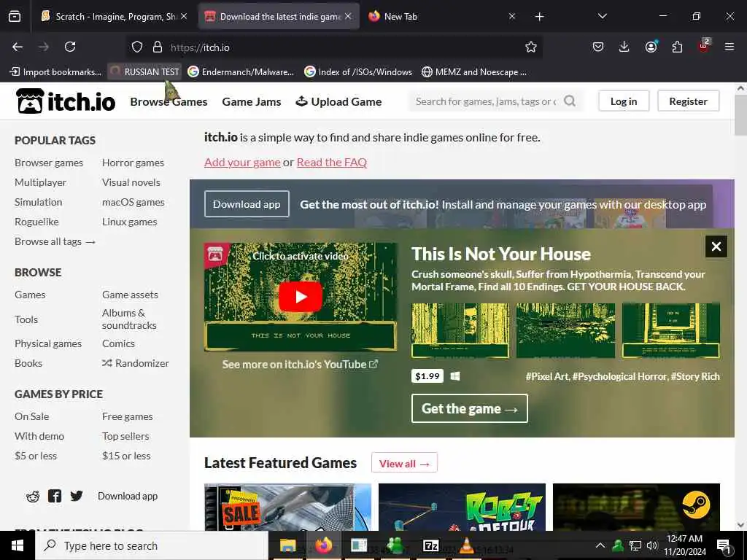Open the notification center icon
The height and width of the screenshot is (560, 747).
724,546
